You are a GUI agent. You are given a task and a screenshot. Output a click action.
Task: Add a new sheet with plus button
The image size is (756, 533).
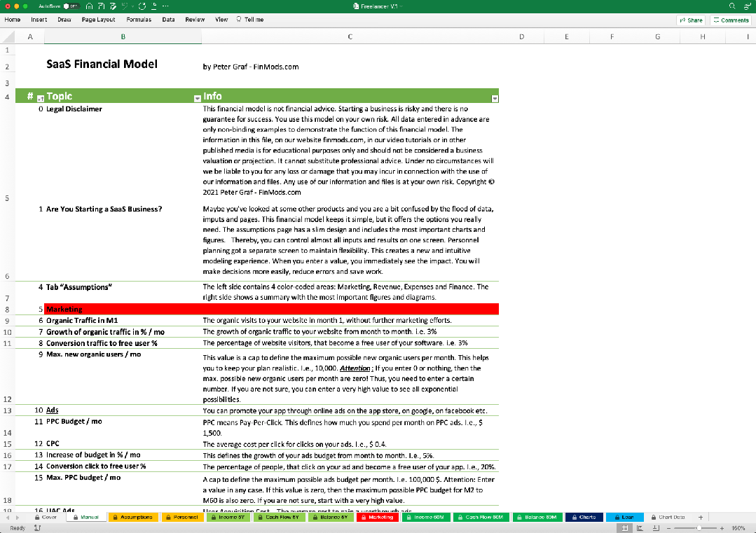tap(701, 517)
